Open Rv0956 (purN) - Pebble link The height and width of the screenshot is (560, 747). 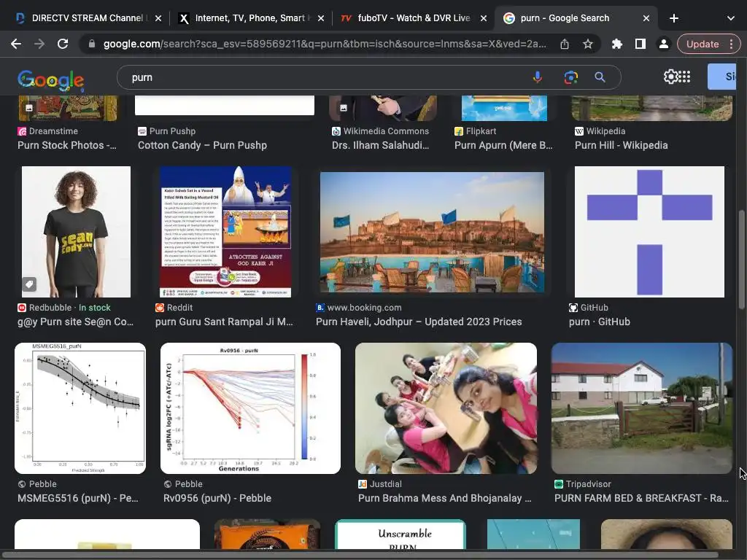click(217, 498)
